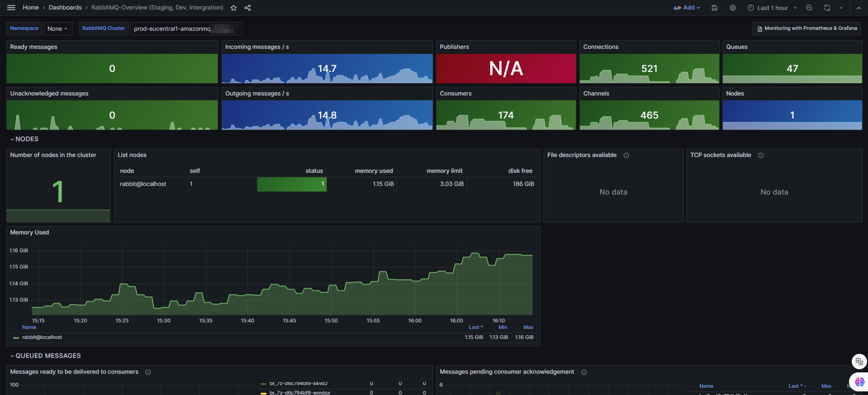
Task: Open the Unacknowledged messages panel title
Action: point(49,94)
